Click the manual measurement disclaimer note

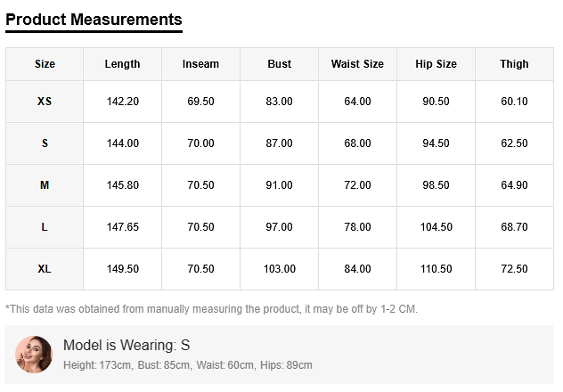(x=211, y=309)
